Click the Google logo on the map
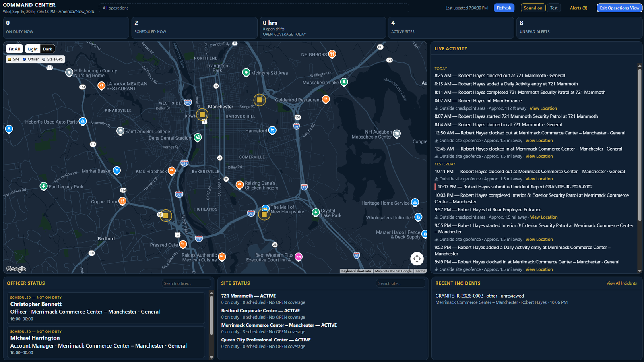644x362 pixels. point(16,269)
